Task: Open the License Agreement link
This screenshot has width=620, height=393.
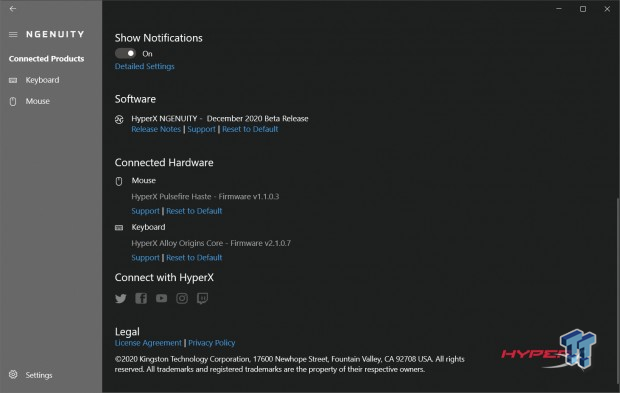Action: pos(148,343)
